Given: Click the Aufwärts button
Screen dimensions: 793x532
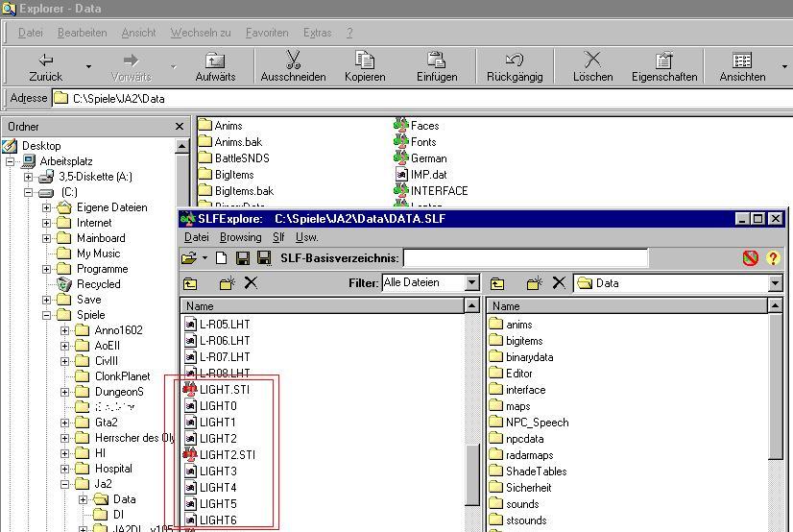Looking at the screenshot, I should pos(215,66).
